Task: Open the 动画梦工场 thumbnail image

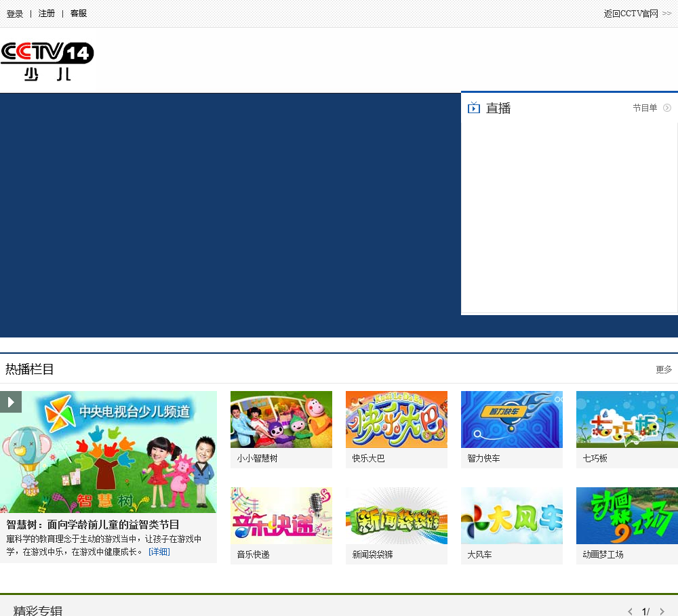Action: click(627, 516)
